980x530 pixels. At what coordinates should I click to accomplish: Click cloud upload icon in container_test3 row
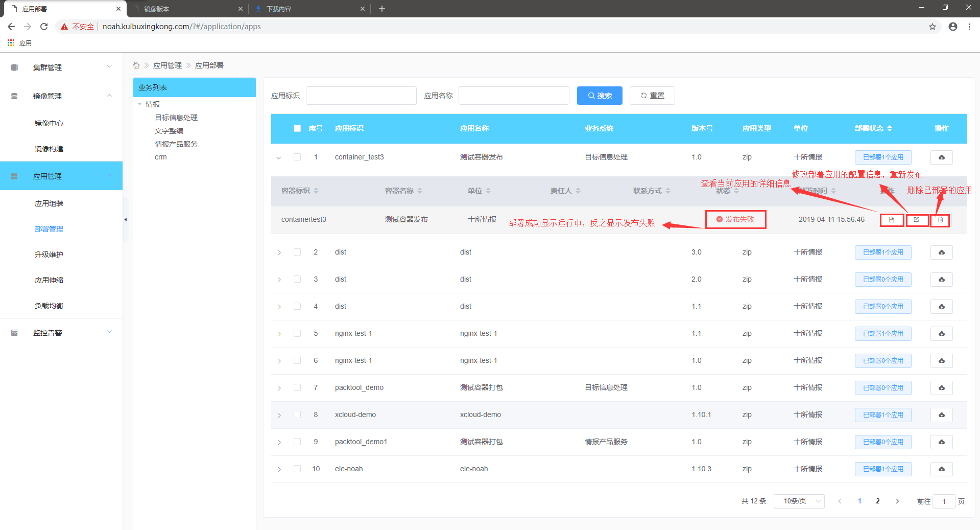(941, 157)
